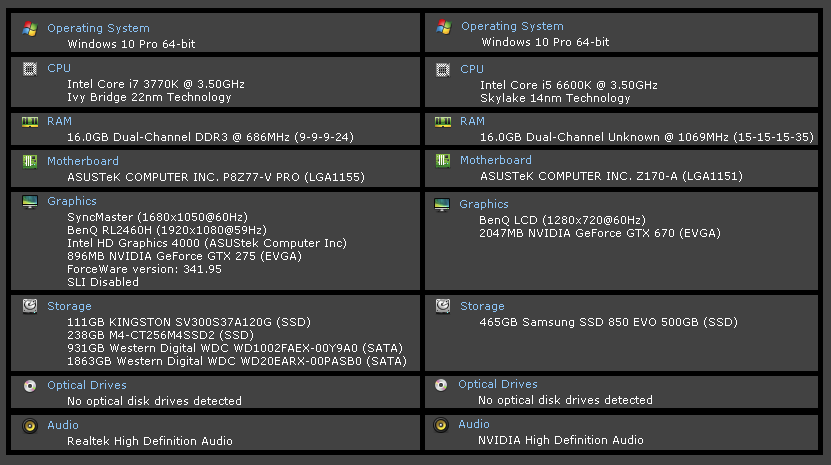Open the RAM heading for 16.0GB DDR3 memory
This screenshot has height=465, width=831.
point(59,121)
